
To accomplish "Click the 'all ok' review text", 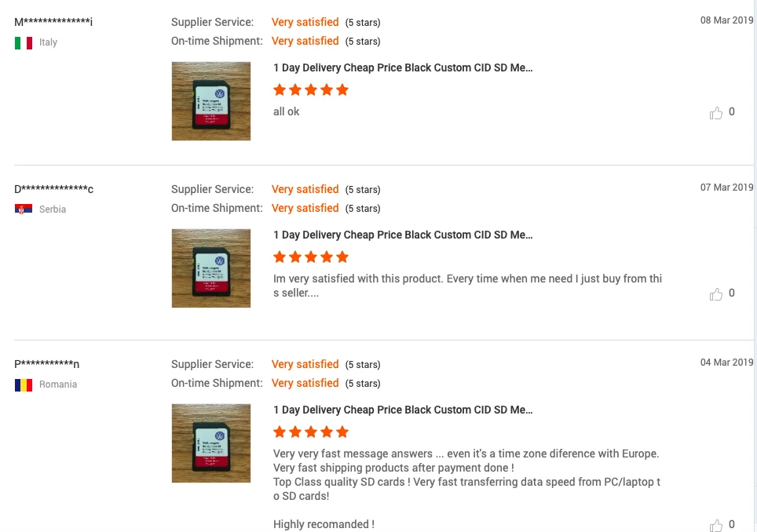I will click(x=287, y=111).
